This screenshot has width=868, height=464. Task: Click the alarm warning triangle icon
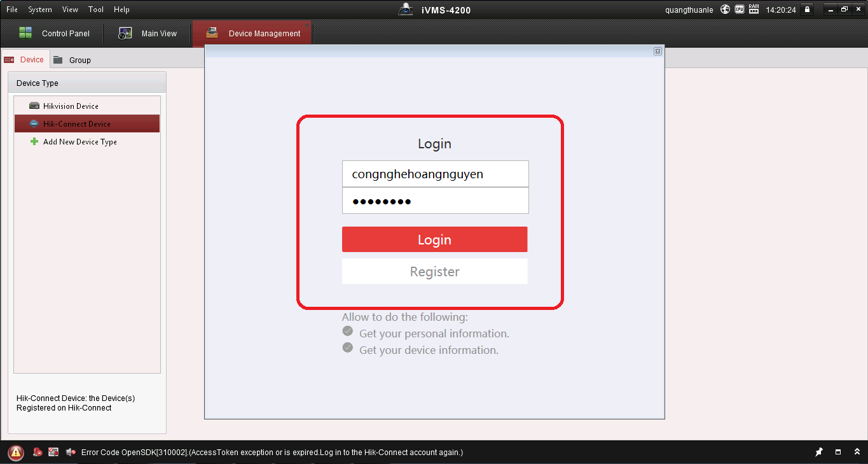[16, 453]
